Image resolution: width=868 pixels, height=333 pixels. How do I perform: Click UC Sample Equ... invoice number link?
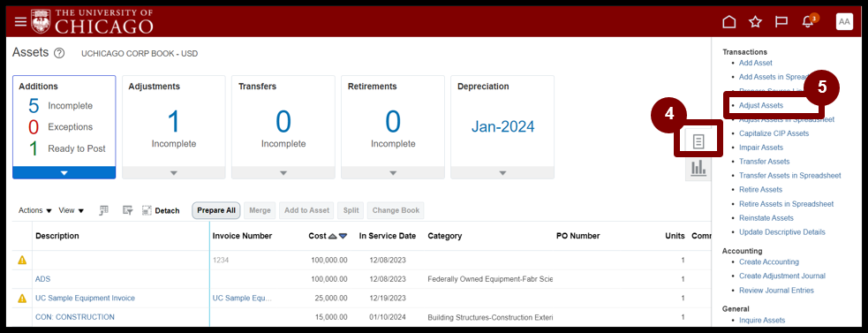pos(243,298)
